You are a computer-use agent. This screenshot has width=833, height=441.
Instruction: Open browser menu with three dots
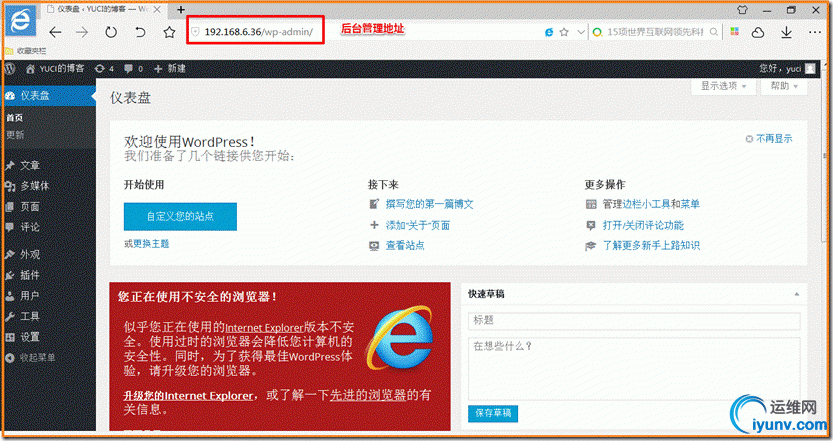pos(815,32)
